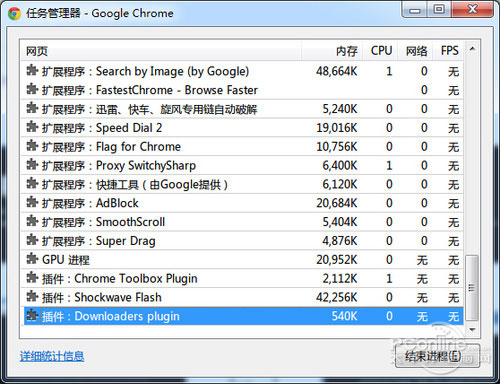Click the 5,404K memory value
The image size is (500, 384).
coord(340,222)
